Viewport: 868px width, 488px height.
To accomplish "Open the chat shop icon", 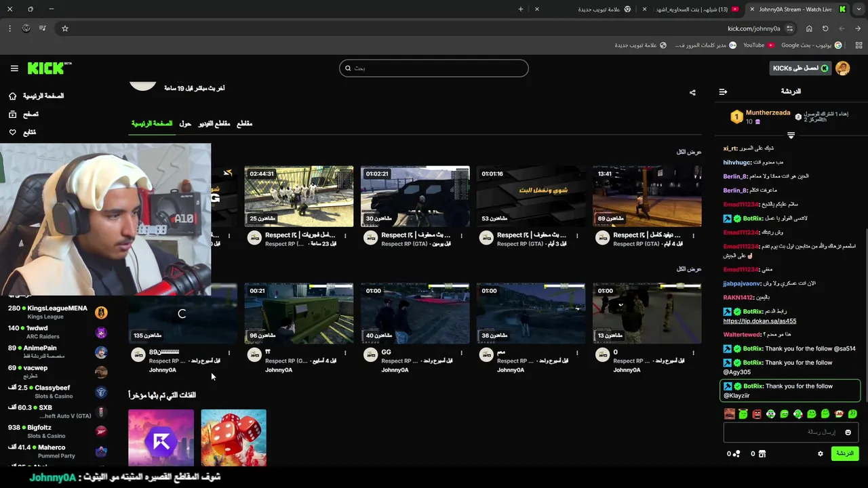I will click(762, 453).
